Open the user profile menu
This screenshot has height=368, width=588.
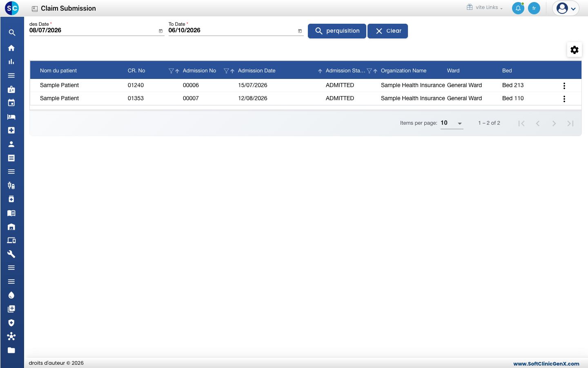(566, 8)
